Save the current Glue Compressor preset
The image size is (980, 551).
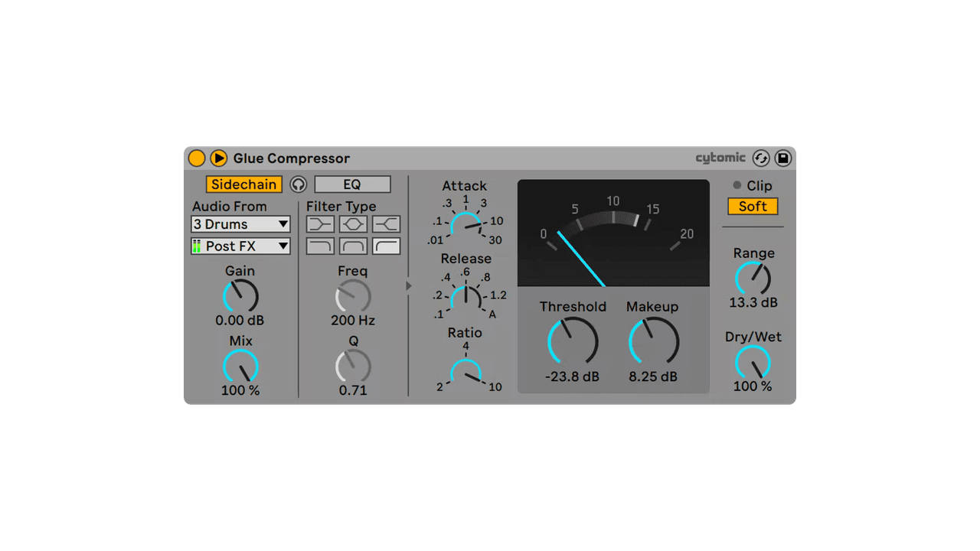pyautogui.click(x=783, y=158)
